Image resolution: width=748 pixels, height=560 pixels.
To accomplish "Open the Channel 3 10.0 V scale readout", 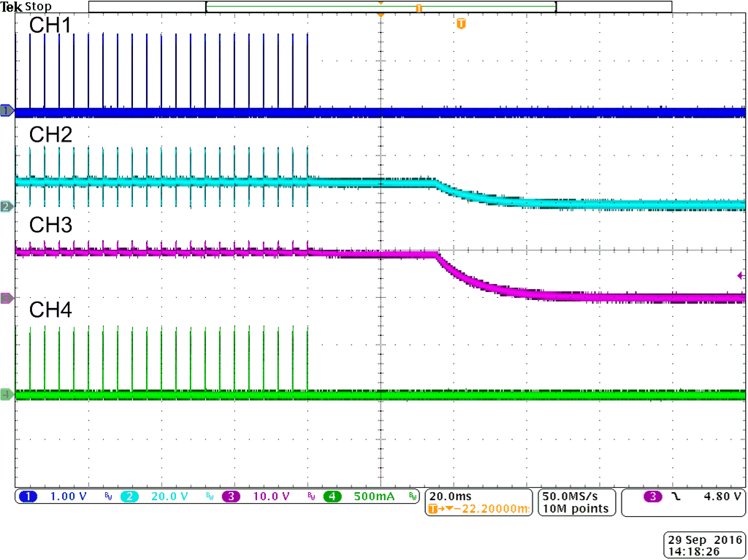I will pos(272,497).
